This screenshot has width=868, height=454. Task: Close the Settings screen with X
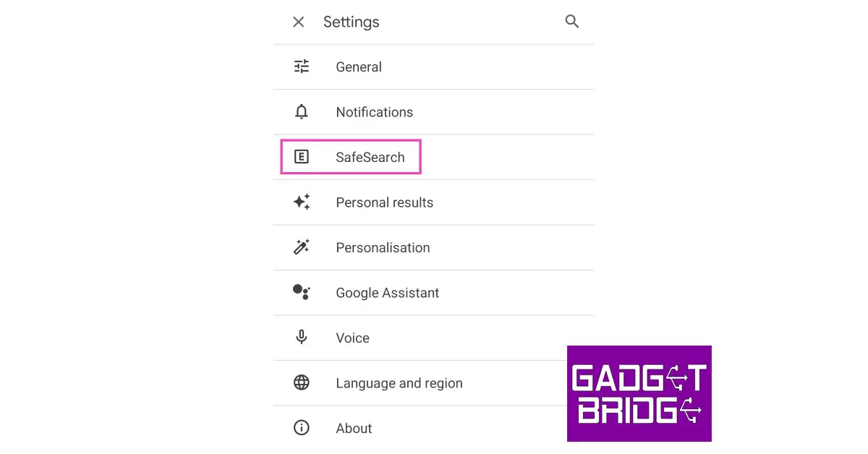pos(298,22)
